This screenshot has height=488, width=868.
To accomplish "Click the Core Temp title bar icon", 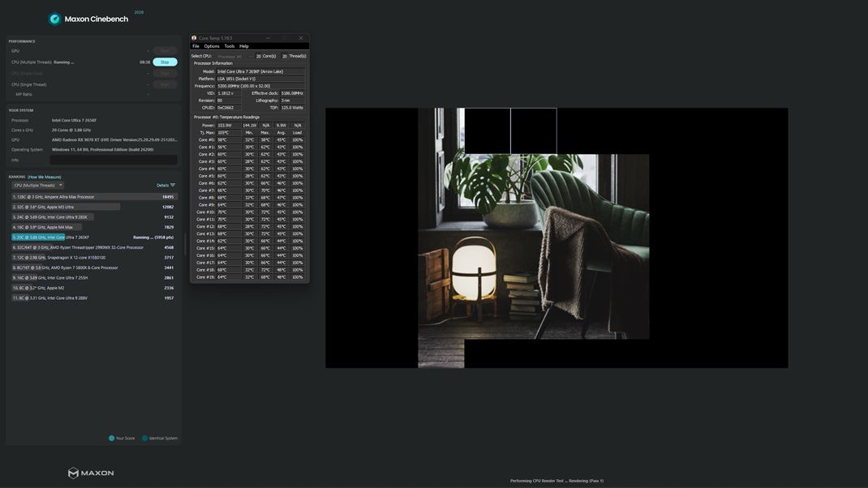I will (194, 38).
